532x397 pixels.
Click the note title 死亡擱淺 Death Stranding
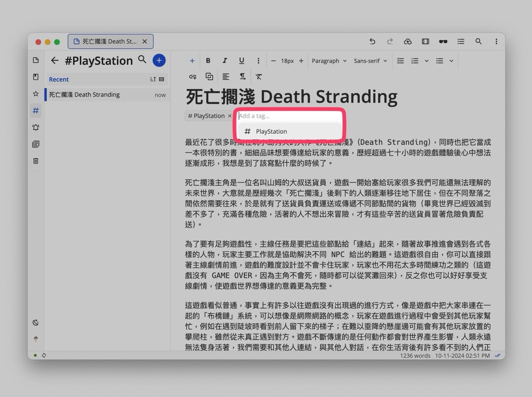coord(292,97)
